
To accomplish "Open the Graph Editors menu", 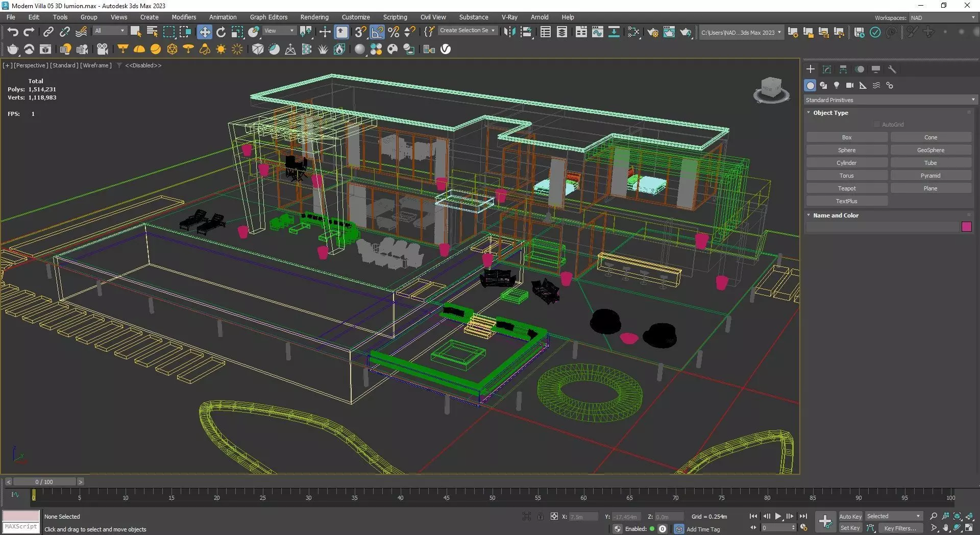I will tap(268, 17).
